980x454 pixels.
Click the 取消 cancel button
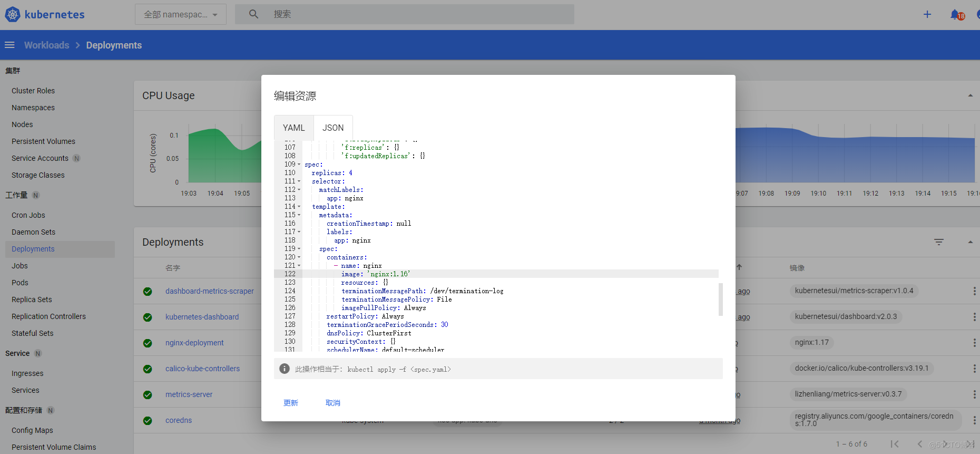point(333,403)
